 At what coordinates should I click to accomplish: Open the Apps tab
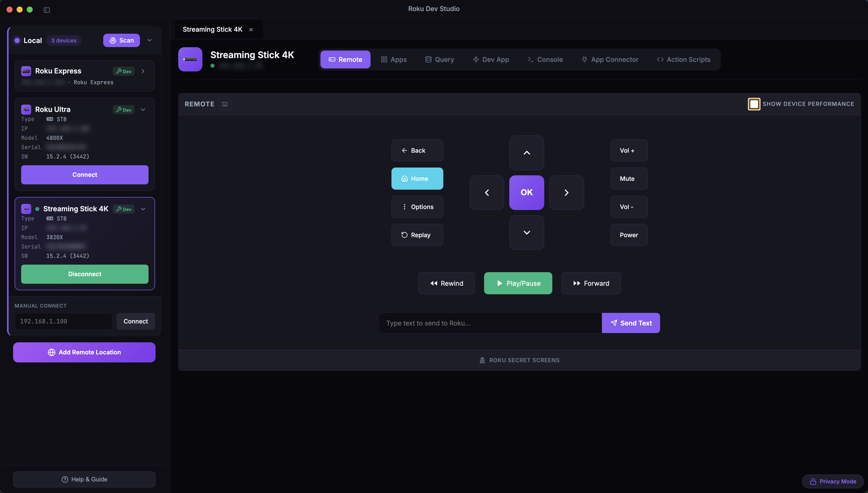[394, 60]
